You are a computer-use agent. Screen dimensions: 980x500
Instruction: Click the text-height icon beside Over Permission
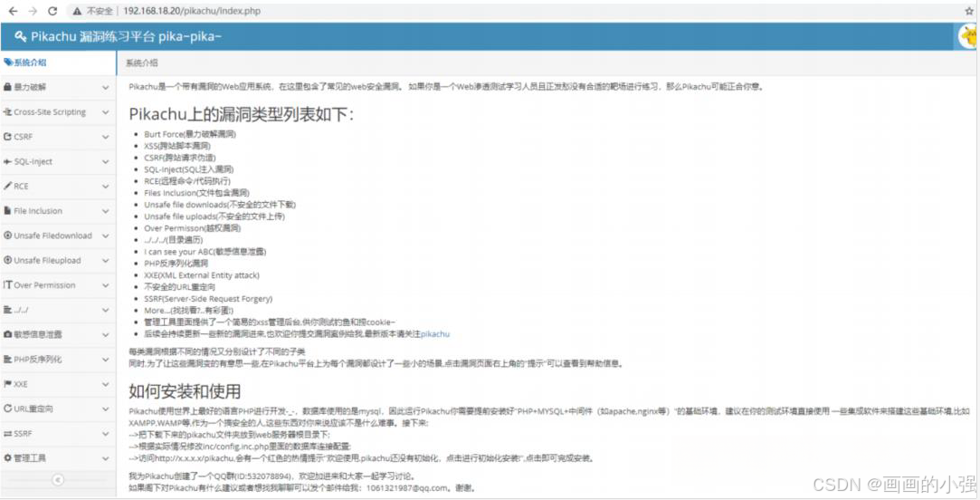(7, 284)
